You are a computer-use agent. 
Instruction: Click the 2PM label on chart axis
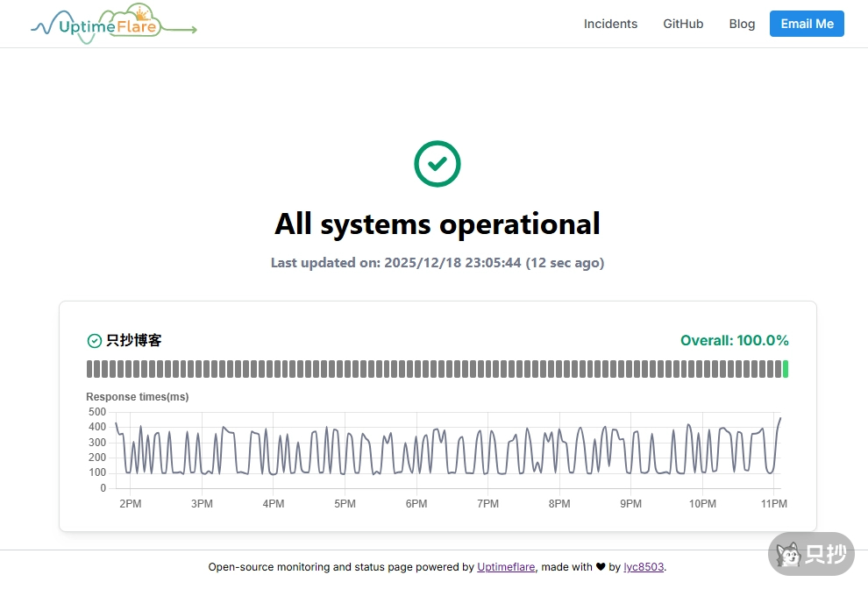[x=130, y=504]
